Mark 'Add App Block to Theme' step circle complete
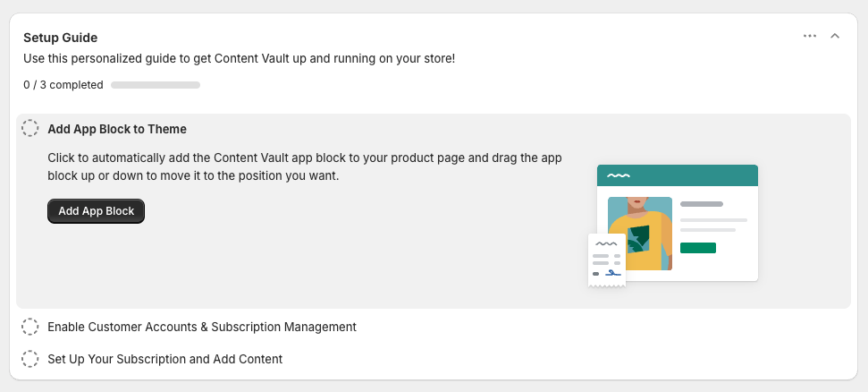This screenshot has width=868, height=392. 30,129
